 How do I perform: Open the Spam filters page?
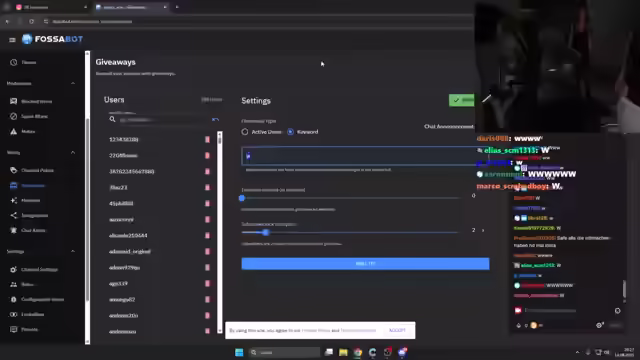(x=34, y=116)
